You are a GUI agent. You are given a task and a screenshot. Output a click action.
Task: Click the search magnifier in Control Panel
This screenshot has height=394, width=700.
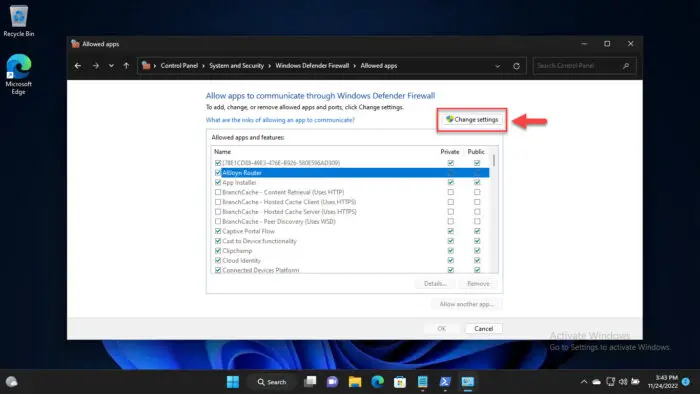pyautogui.click(x=626, y=66)
